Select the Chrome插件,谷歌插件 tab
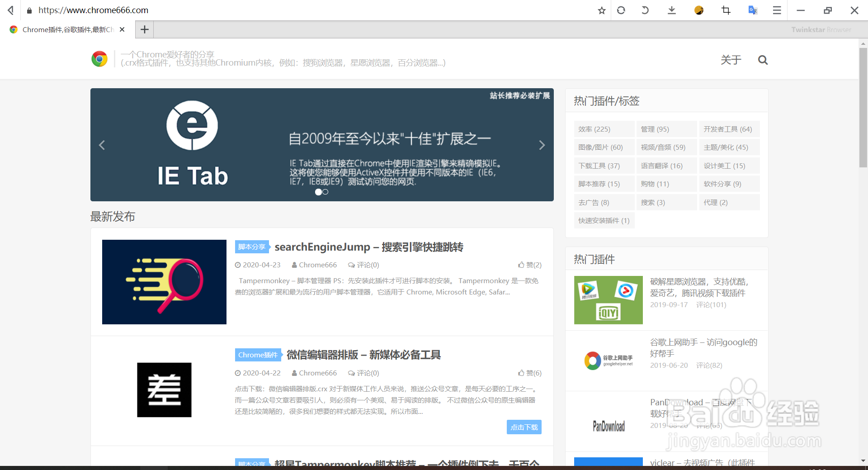 [x=67, y=29]
